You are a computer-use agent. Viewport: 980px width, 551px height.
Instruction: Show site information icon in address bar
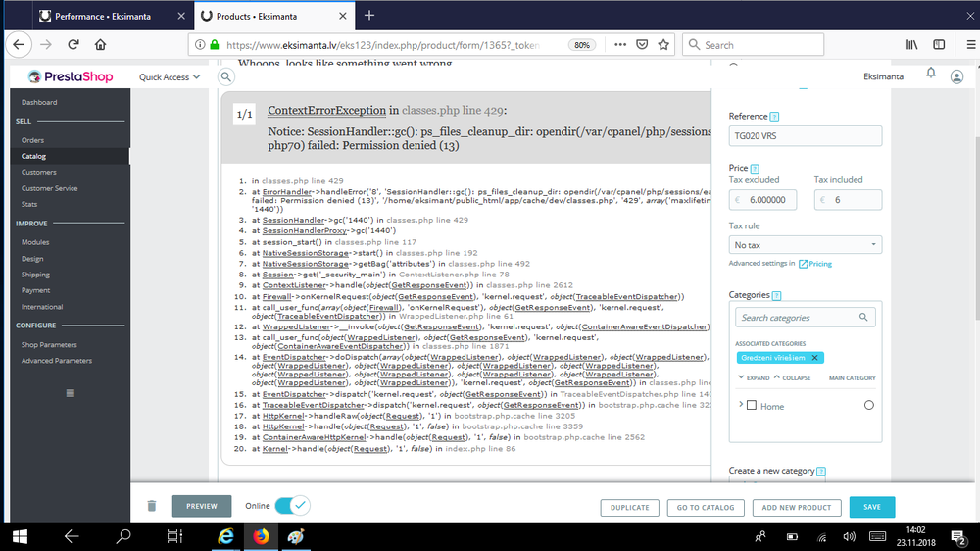200,44
